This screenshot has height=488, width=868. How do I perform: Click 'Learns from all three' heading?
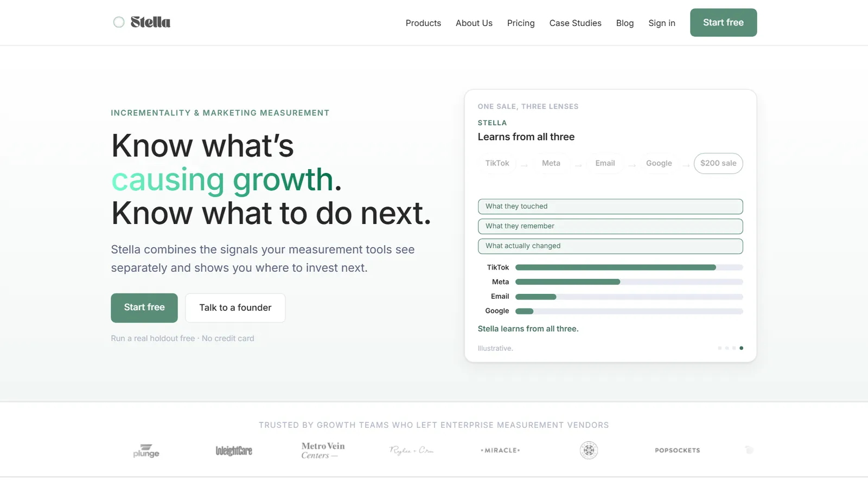[x=526, y=137]
